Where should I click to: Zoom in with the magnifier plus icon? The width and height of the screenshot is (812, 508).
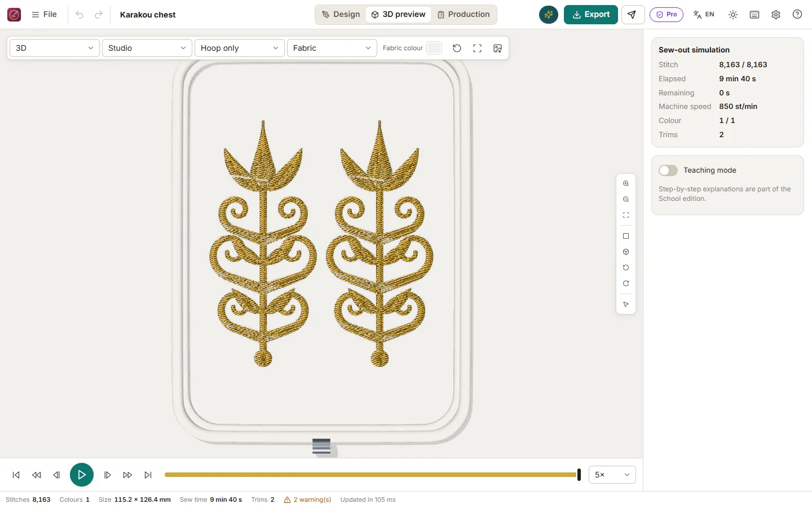pyautogui.click(x=626, y=183)
